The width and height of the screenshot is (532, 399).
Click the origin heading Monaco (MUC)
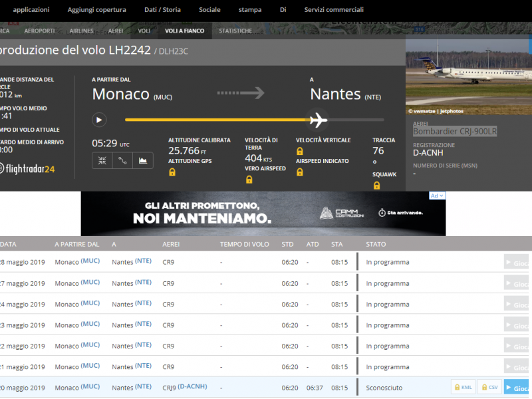tap(132, 94)
